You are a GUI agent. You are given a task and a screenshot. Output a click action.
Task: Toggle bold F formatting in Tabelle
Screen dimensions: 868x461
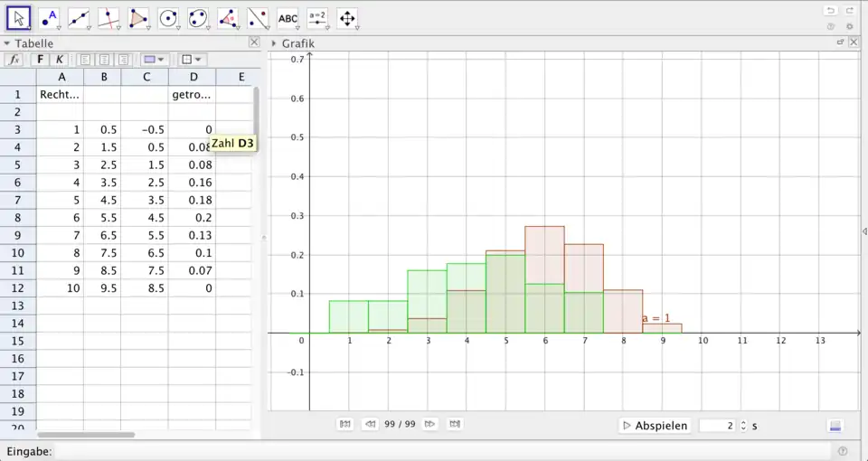(40, 60)
